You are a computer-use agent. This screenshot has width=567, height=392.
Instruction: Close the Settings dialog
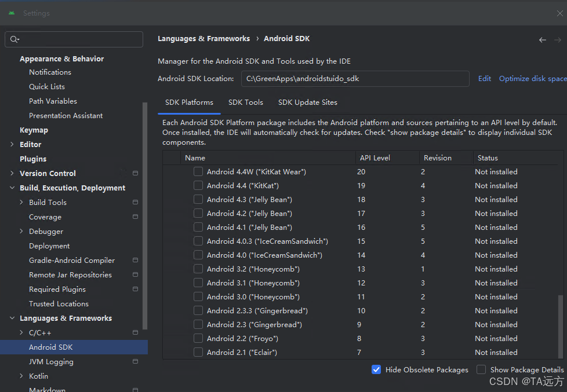(560, 13)
